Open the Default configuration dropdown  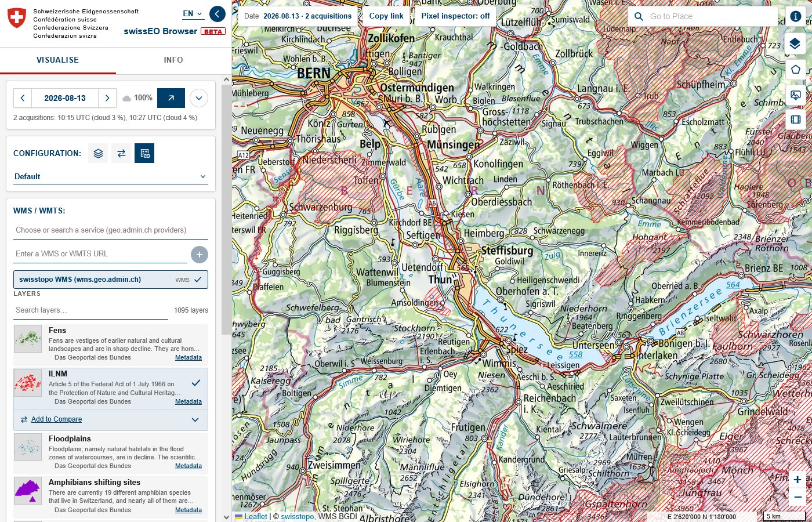click(x=110, y=177)
